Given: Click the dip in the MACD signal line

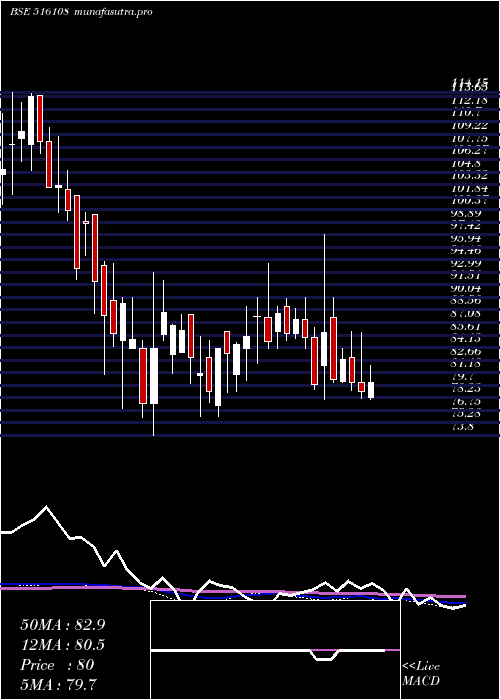Looking at the screenshot, I should click(x=324, y=659).
